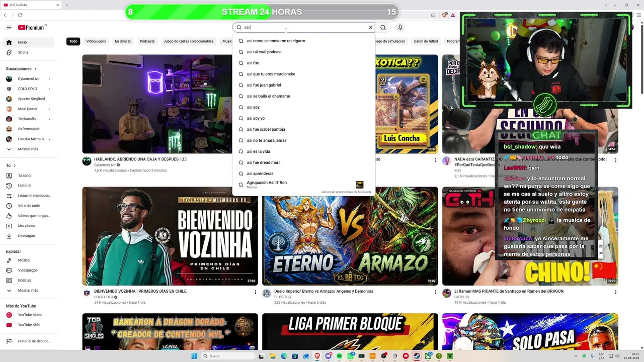Explore Noticias in the sidebar
Image resolution: width=644 pixels, height=362 pixels.
29,281
